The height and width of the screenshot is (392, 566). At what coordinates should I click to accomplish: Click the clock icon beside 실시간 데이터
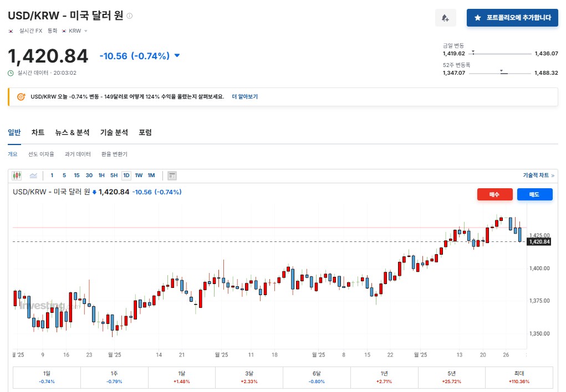point(11,73)
